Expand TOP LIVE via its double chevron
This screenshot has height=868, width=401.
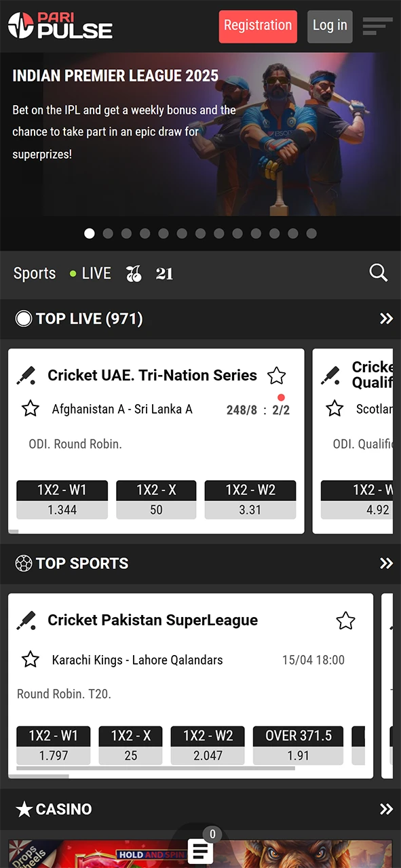386,319
